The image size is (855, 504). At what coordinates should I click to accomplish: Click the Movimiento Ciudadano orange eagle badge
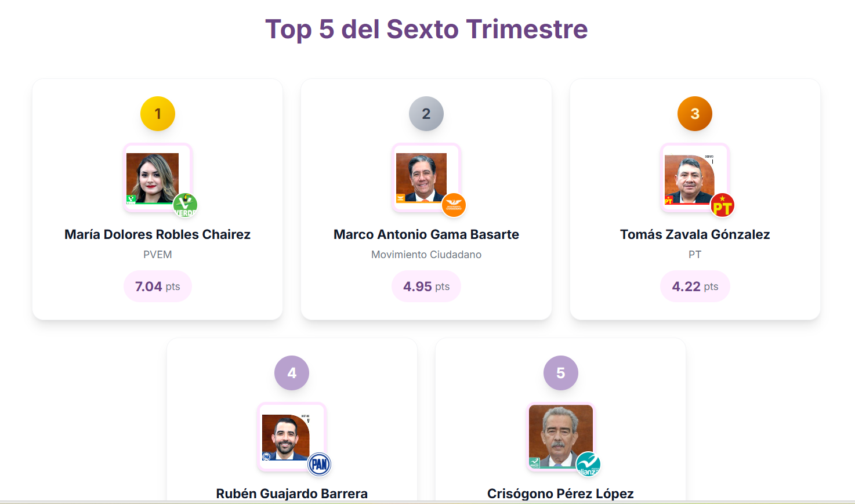click(x=454, y=205)
